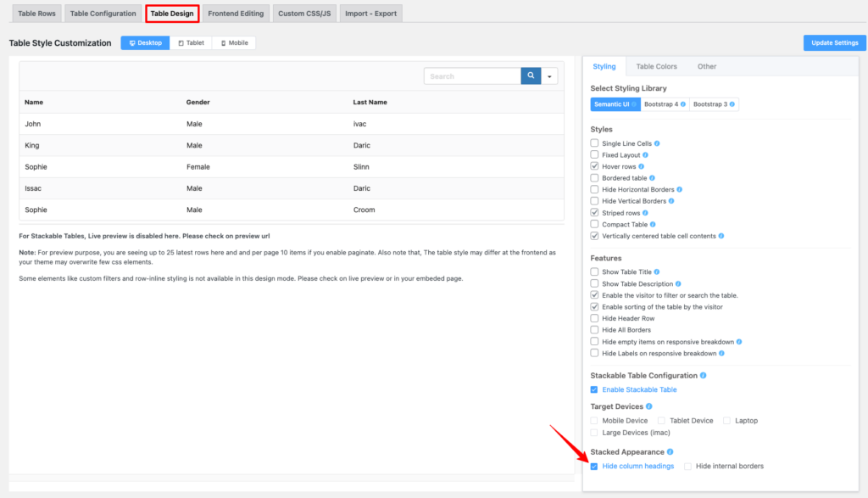This screenshot has width=868, height=498.
Task: Click info icon on Semantic UI button
Action: coord(634,104)
